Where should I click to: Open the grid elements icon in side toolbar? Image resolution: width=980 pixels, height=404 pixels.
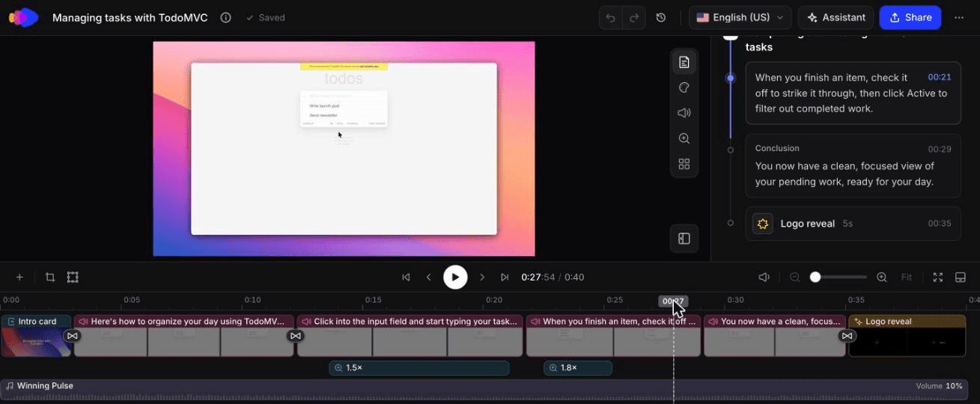[684, 164]
